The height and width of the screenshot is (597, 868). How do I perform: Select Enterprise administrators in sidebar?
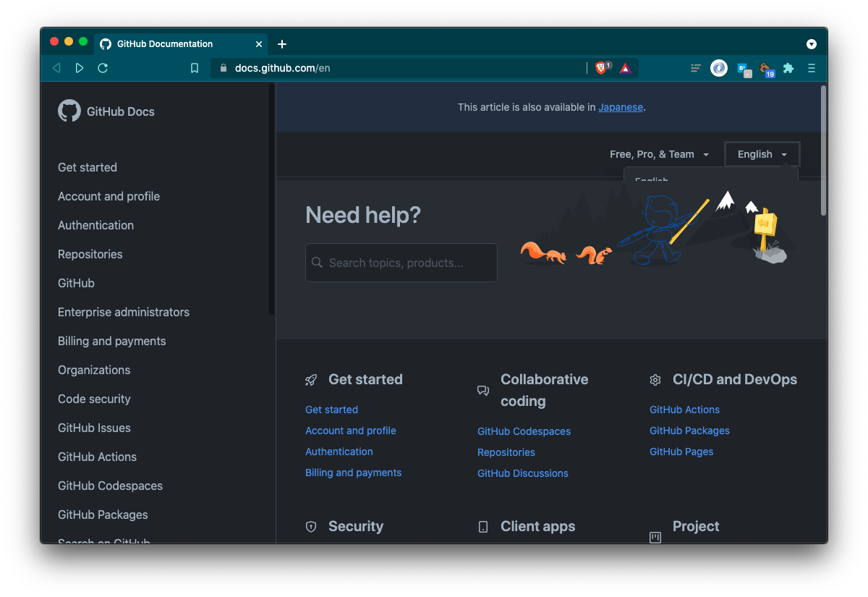tap(124, 312)
